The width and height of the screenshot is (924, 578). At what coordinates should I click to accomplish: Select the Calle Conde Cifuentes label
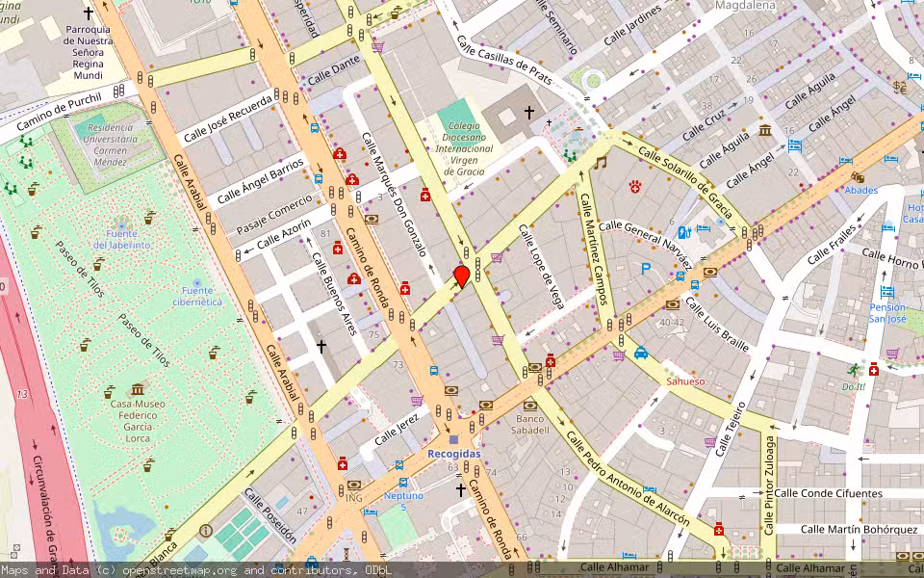[828, 493]
